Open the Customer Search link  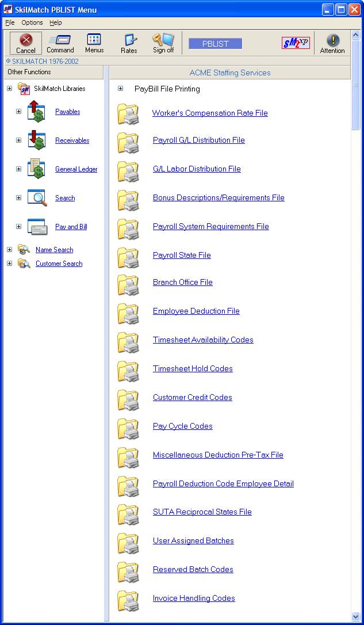(x=59, y=264)
